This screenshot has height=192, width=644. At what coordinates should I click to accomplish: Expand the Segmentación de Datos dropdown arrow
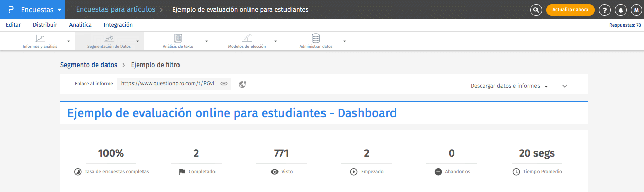coord(138,41)
